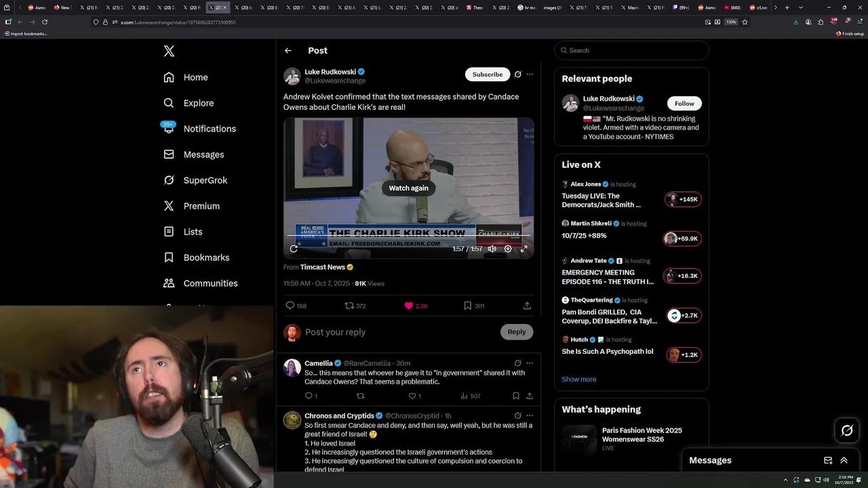
Task: Open Chronos and Cryptids profile name
Action: click(339, 416)
